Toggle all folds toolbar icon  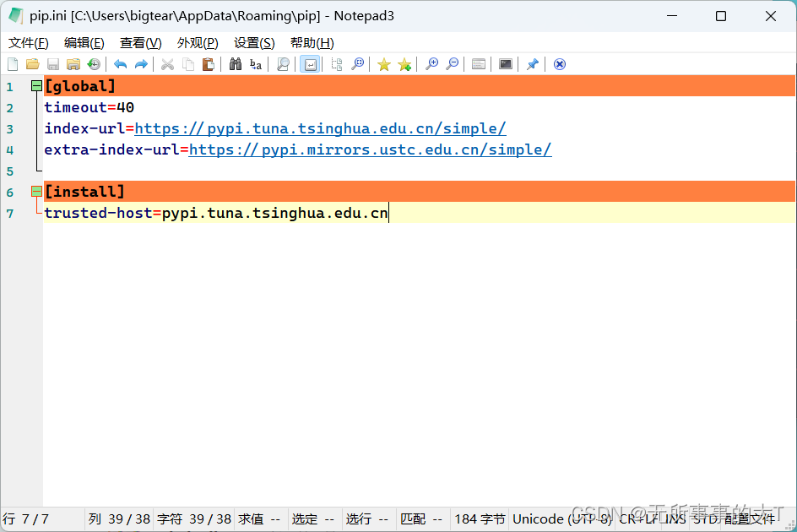(x=337, y=64)
